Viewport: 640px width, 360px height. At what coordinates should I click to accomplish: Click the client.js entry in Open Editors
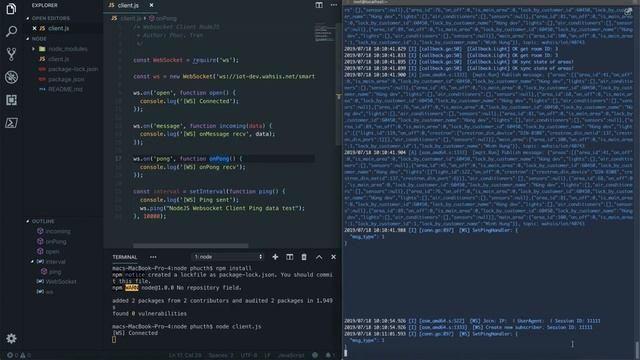pyautogui.click(x=58, y=29)
